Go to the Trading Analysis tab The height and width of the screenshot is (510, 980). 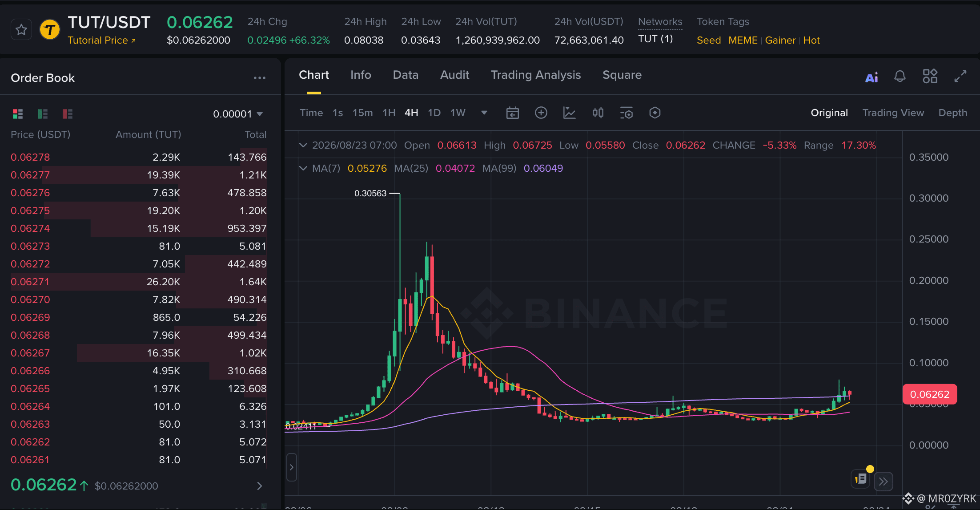click(x=536, y=75)
